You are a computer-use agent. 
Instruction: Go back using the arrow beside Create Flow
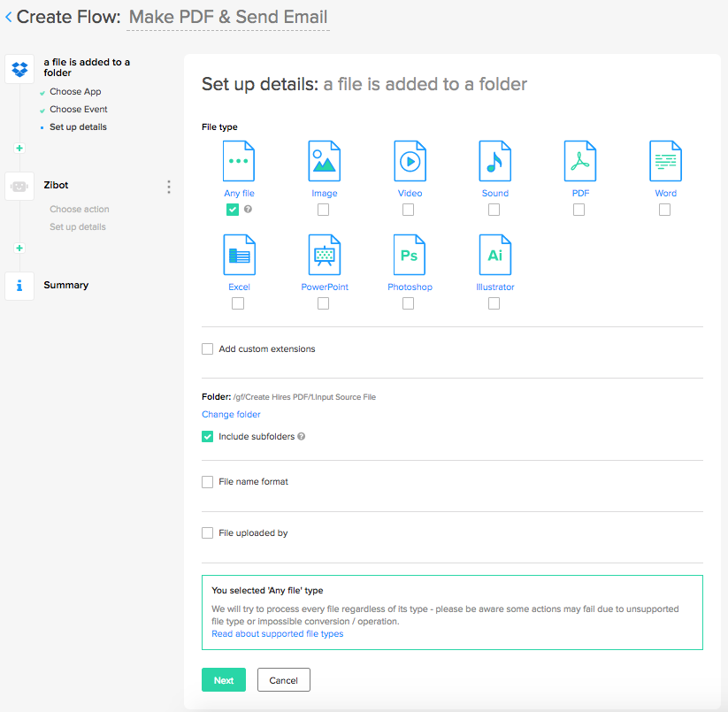9,17
